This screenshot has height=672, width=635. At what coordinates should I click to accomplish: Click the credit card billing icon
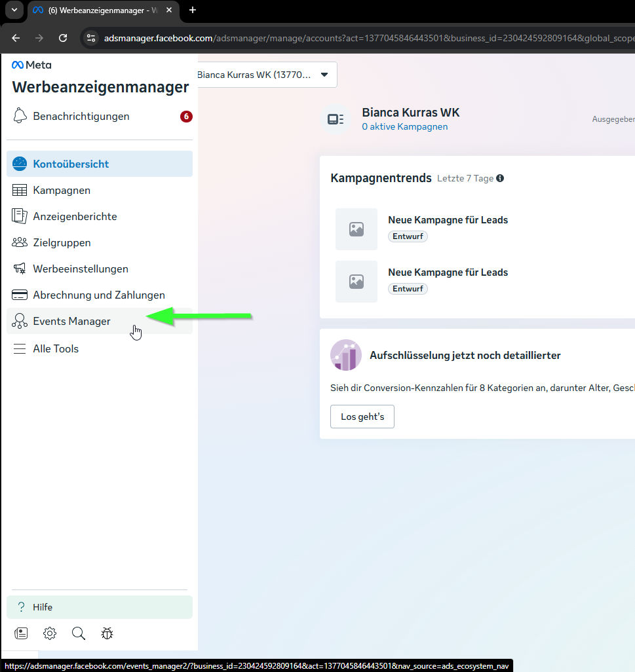tap(20, 295)
